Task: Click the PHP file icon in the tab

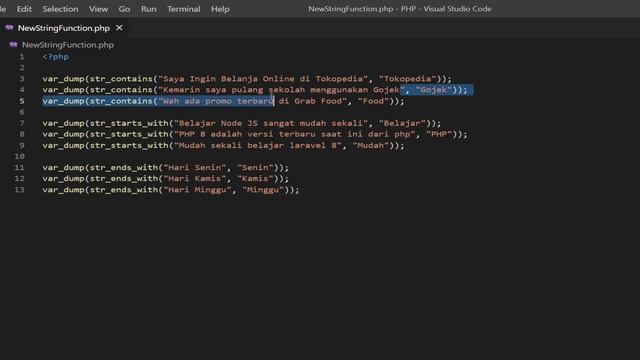Action: click(x=9, y=28)
